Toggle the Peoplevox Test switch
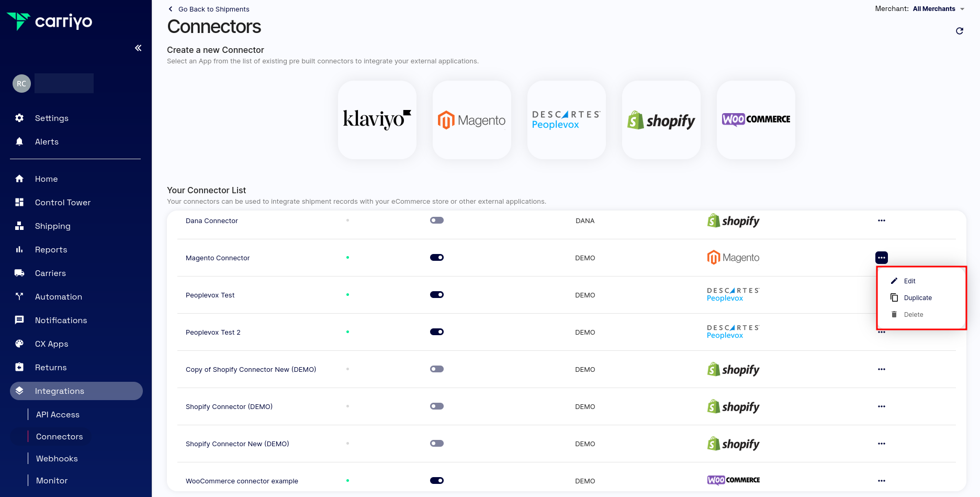Viewport: 980px width, 497px height. click(x=437, y=295)
